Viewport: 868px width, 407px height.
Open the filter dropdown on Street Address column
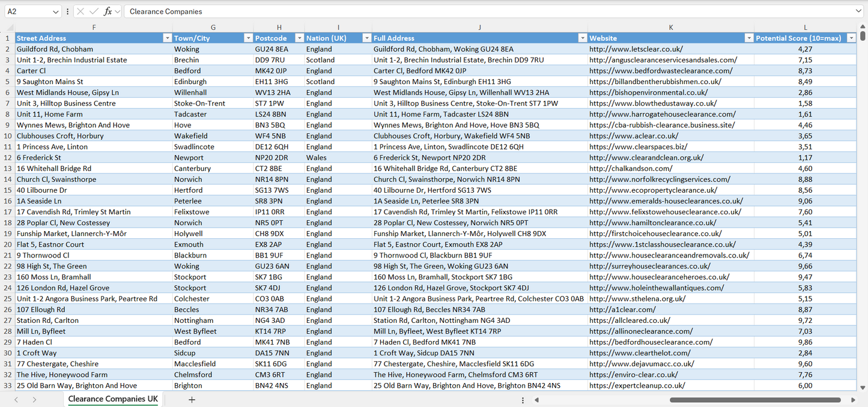pyautogui.click(x=168, y=37)
